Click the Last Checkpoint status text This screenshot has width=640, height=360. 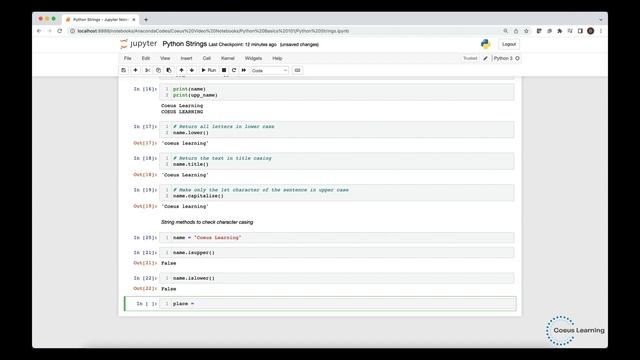242,44
